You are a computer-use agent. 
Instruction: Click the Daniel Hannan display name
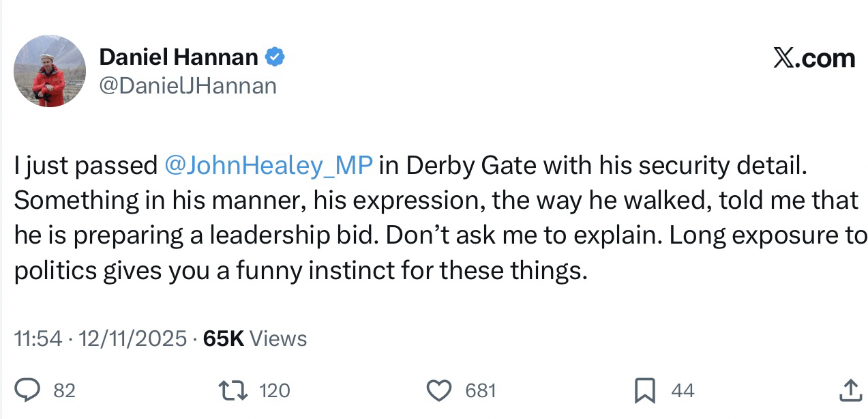click(179, 57)
